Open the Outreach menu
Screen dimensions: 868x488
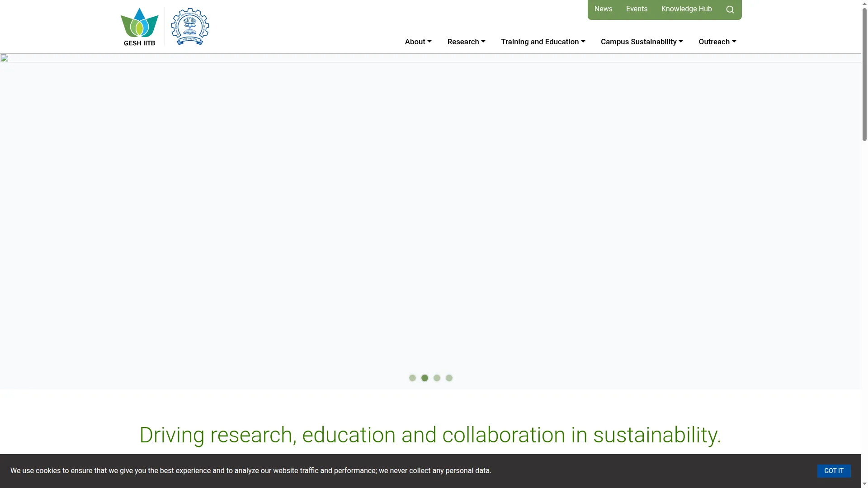coord(717,42)
